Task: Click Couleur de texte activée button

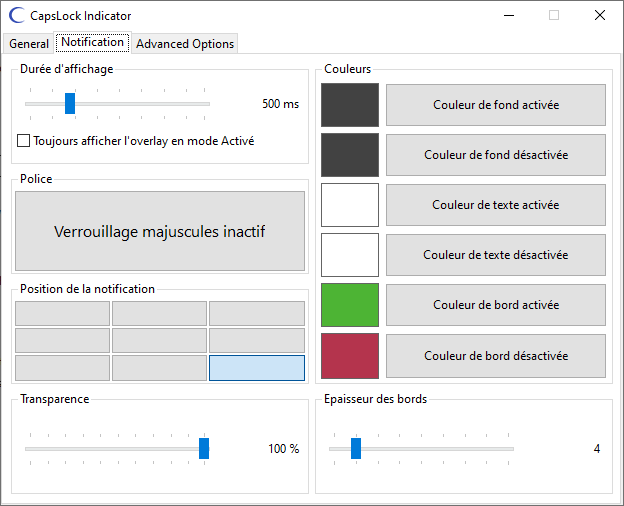Action: click(x=496, y=205)
